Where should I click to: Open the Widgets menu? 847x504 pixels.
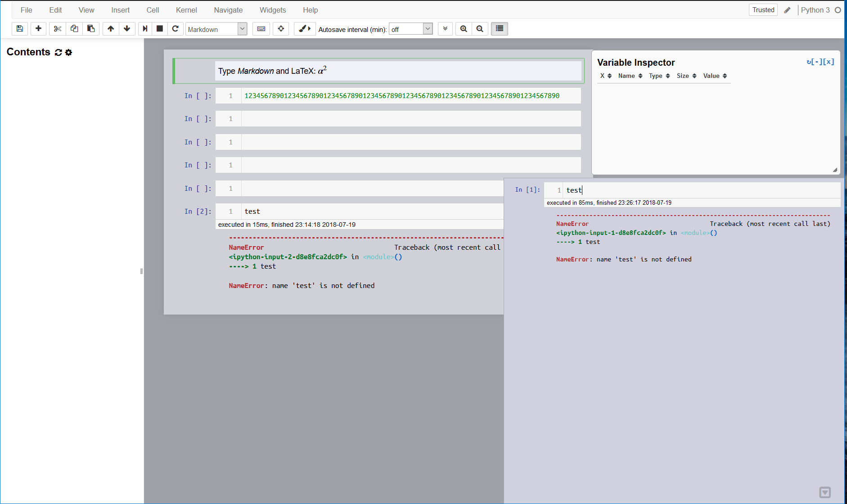272,9
